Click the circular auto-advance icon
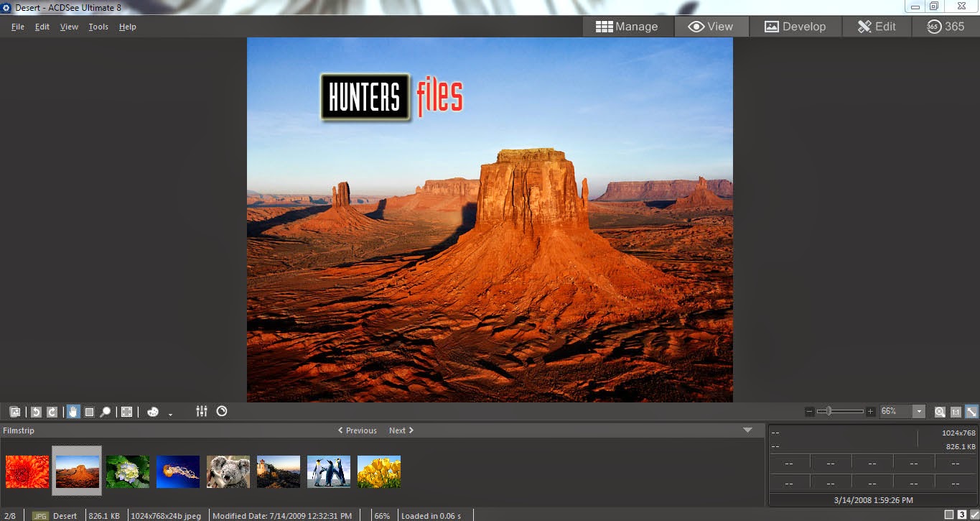Viewport: 980px width, 521px height. pos(222,411)
